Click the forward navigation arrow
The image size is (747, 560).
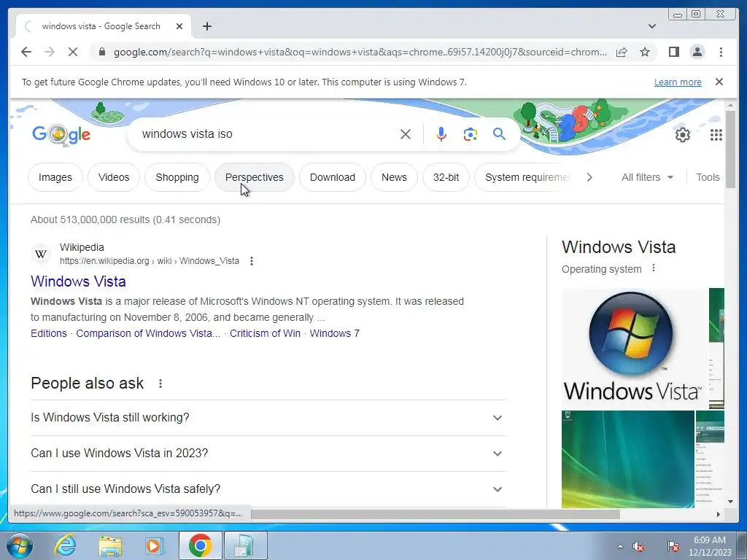point(50,52)
